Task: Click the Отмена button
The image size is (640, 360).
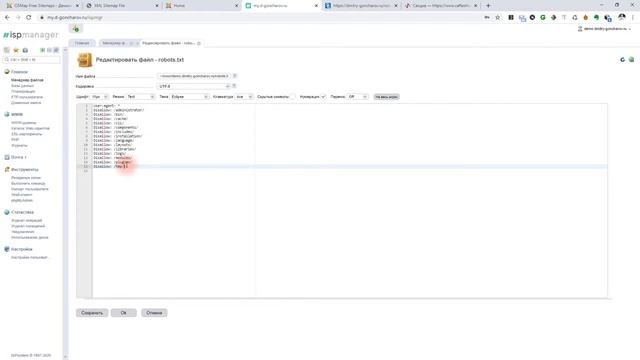Action: [x=154, y=313]
